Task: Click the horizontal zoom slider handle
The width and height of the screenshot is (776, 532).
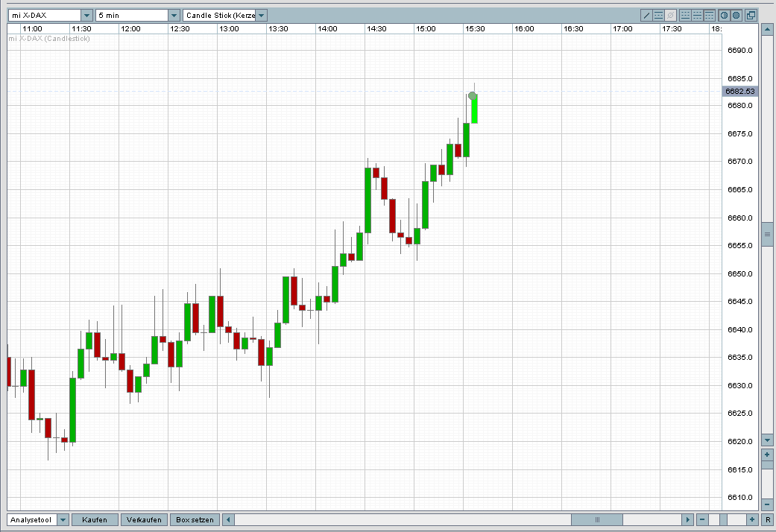Action: pyautogui.click(x=724, y=519)
